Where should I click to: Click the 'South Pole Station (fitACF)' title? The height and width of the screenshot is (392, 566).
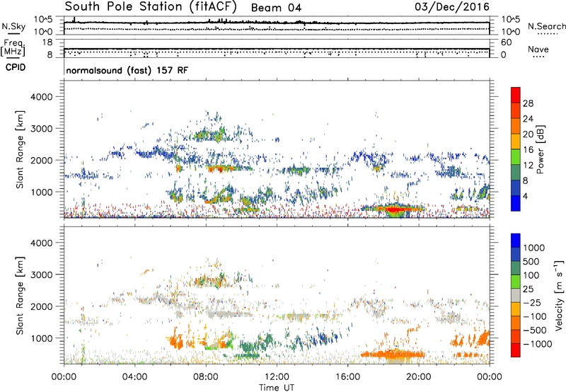(x=151, y=7)
